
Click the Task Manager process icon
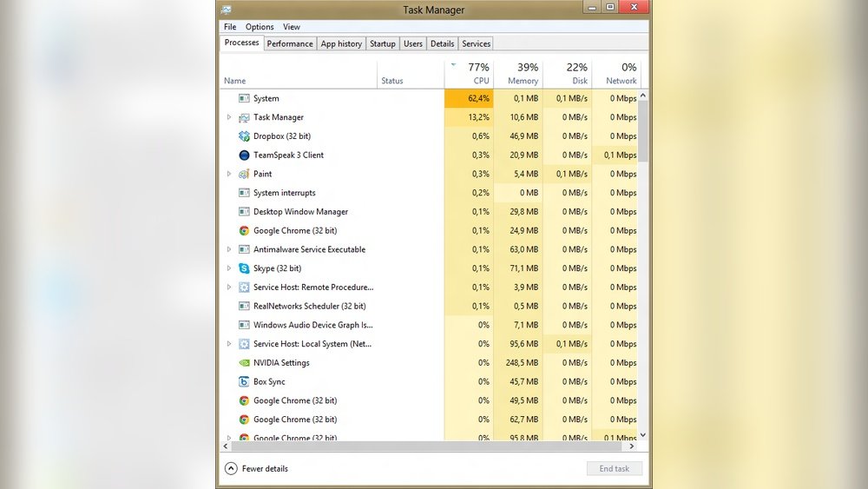(244, 117)
